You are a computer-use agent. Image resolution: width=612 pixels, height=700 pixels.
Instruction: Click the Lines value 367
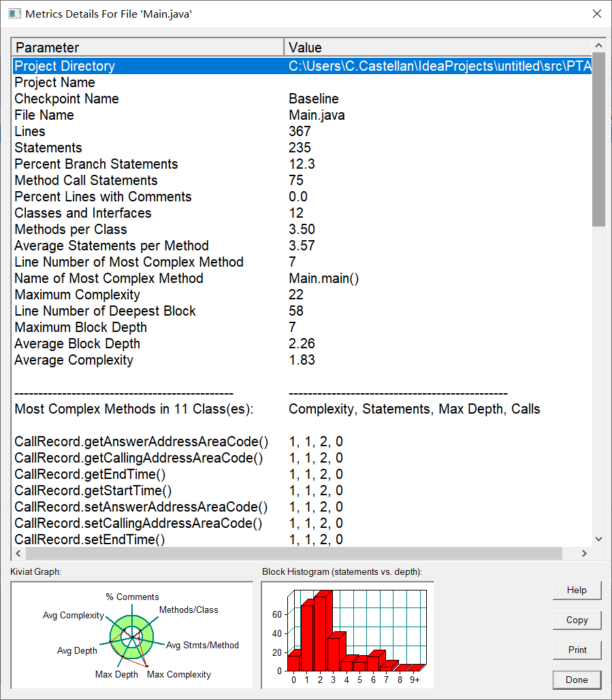tap(300, 131)
